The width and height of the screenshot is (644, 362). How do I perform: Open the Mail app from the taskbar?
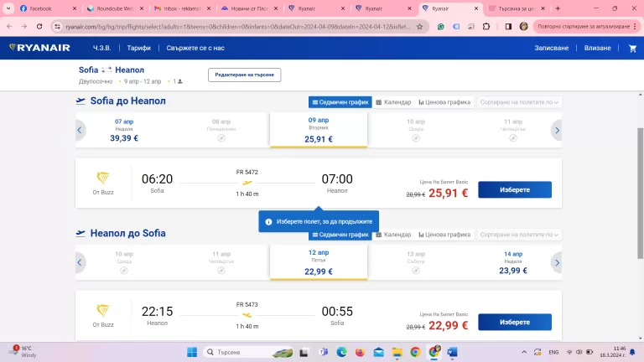(x=378, y=352)
